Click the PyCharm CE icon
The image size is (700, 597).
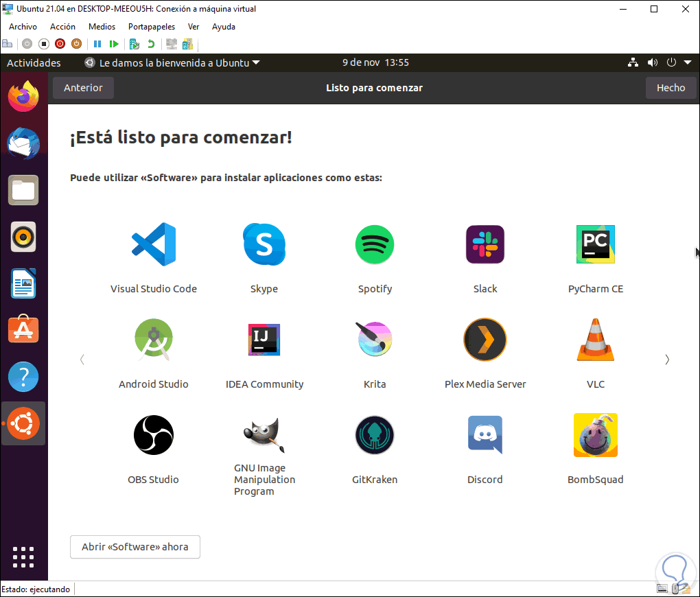coord(596,244)
